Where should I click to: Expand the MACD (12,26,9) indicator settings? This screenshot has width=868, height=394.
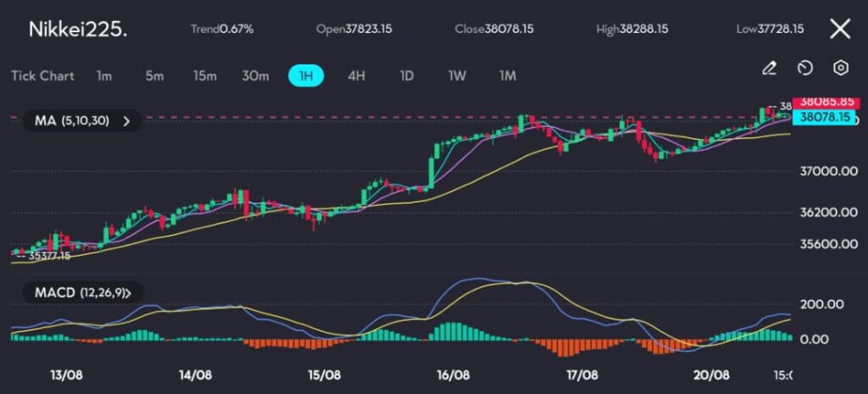coord(86,292)
